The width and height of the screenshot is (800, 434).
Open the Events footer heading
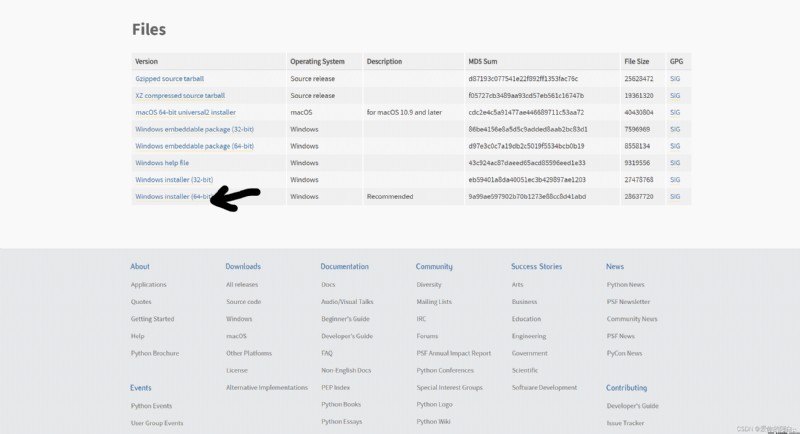[x=141, y=388]
